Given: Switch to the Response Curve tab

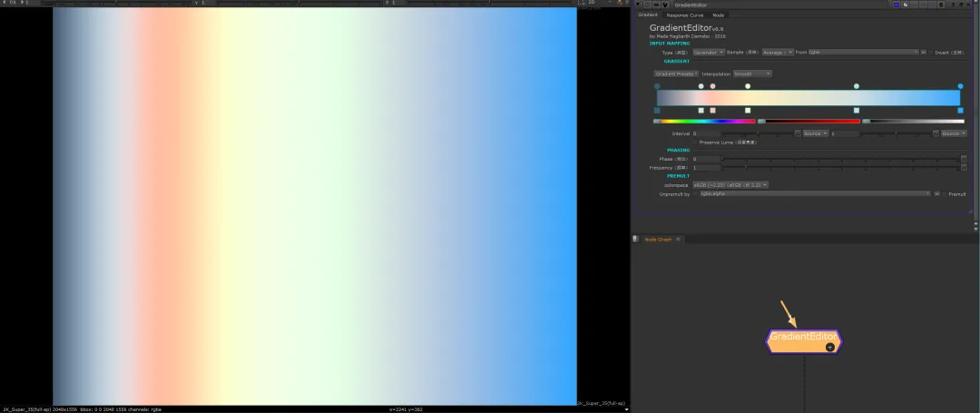Looking at the screenshot, I should pos(685,15).
